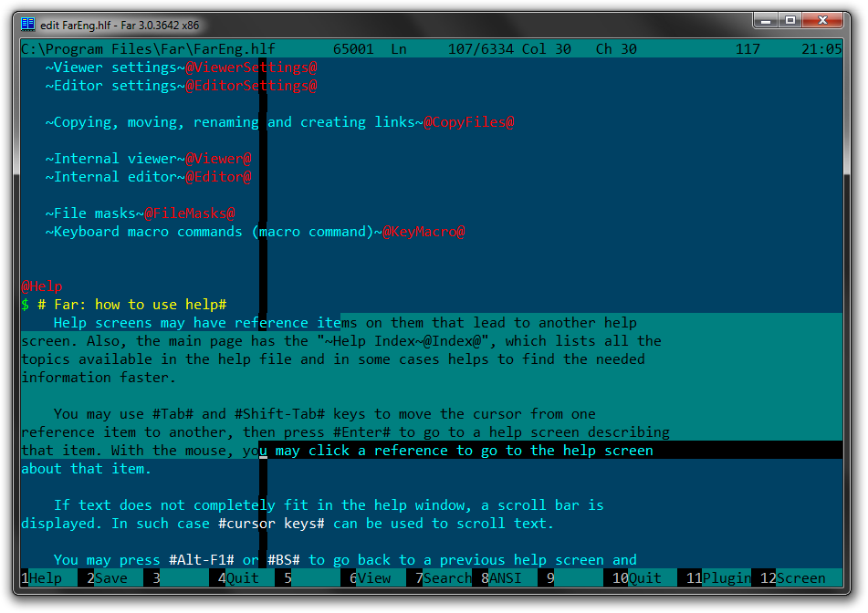Close the Far window

click(x=822, y=20)
